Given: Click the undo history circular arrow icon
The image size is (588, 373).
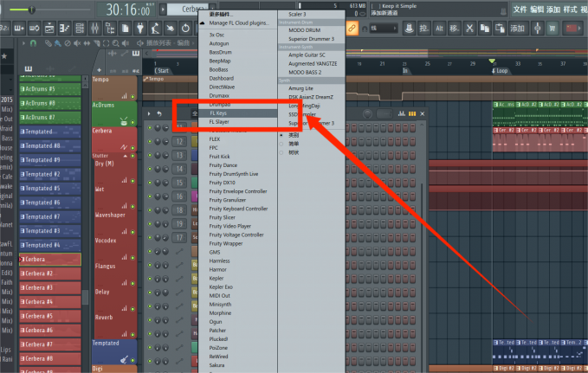Looking at the screenshot, I should 185,28.
